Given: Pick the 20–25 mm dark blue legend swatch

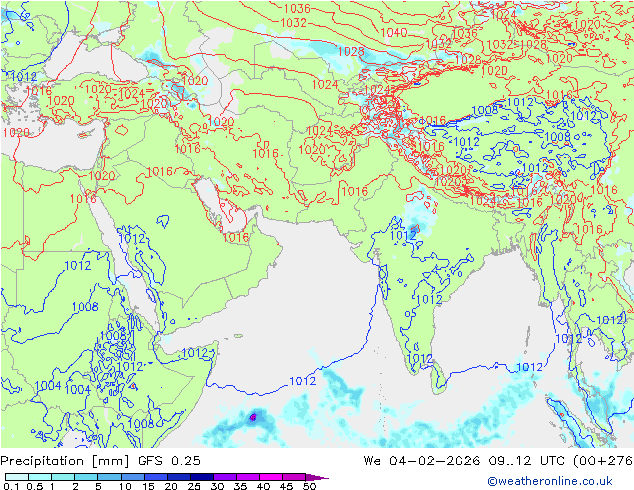Looking at the screenshot, I should (179, 477).
